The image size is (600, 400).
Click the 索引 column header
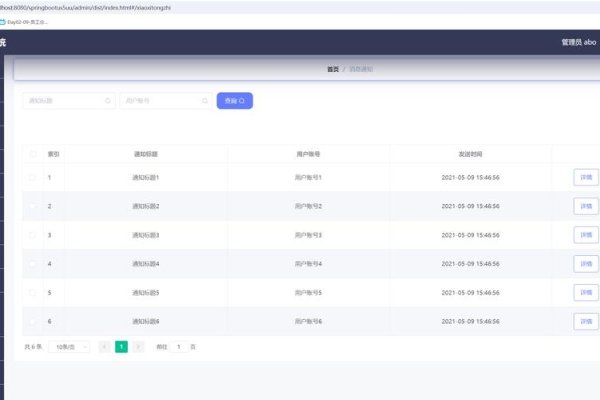tap(54, 154)
